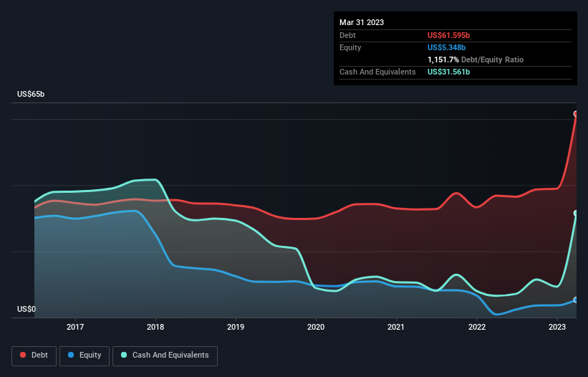Click the Debt label in tooltip
This screenshot has height=377, width=588.
point(347,35)
